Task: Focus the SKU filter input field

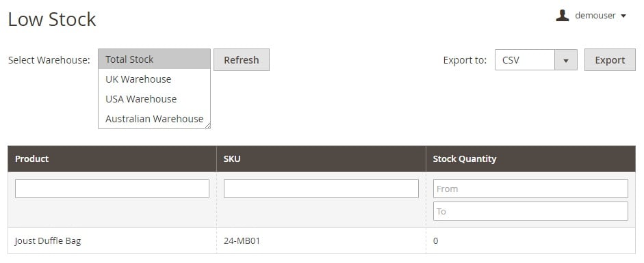Action: click(x=321, y=189)
